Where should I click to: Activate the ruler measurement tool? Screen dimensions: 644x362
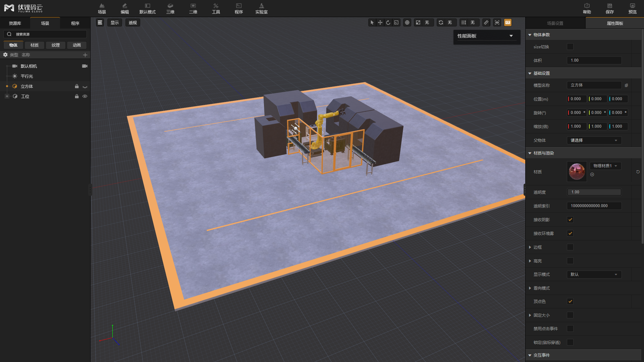click(486, 22)
